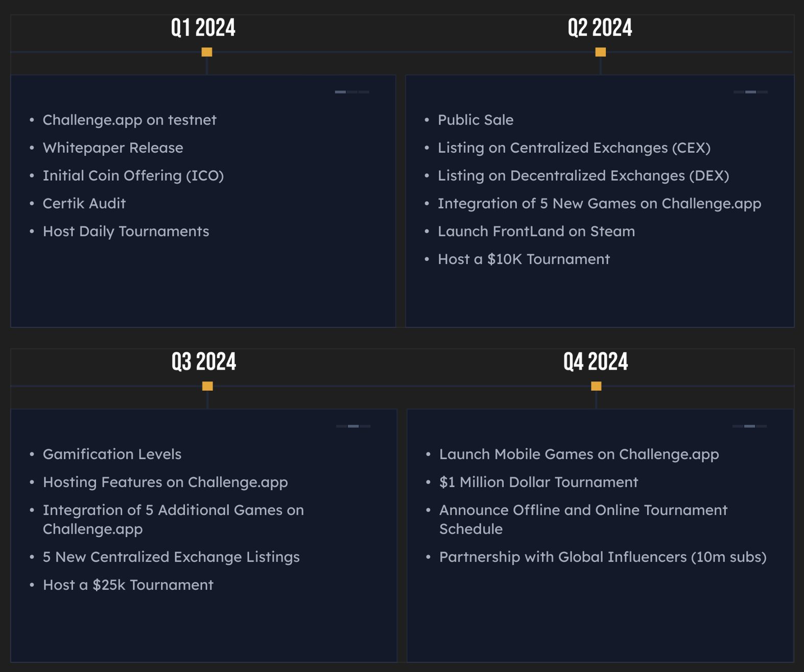
Task: Click the Q2 2024 heading
Action: 600,28
